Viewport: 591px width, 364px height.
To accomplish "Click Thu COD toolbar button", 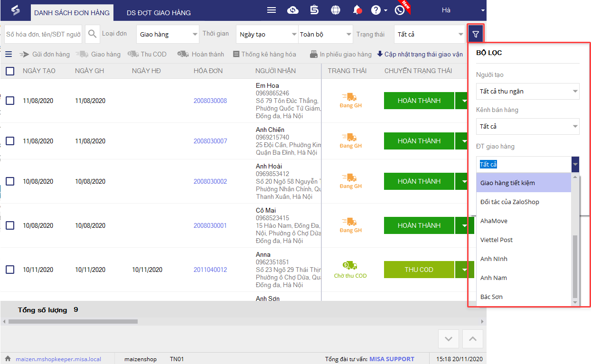I will point(147,54).
